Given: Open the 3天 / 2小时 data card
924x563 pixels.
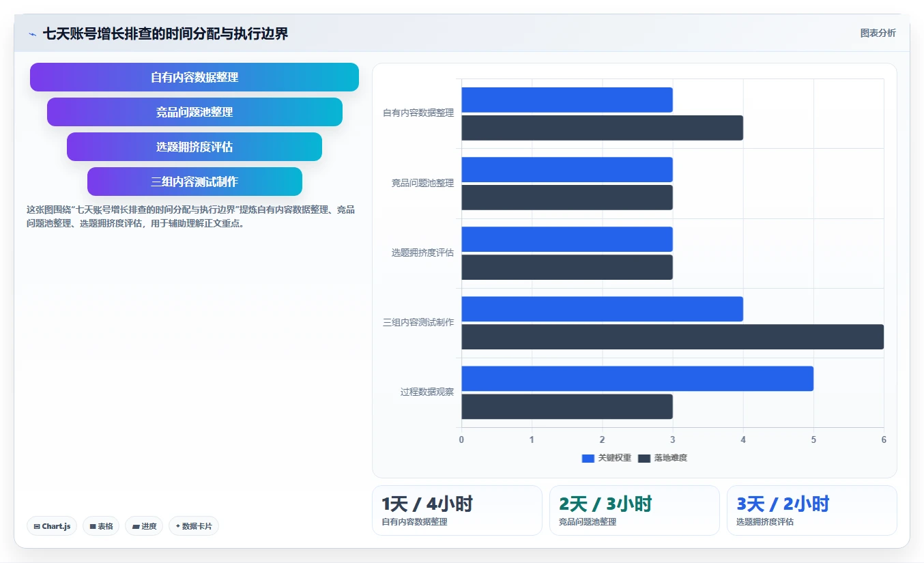Looking at the screenshot, I should coord(812,510).
